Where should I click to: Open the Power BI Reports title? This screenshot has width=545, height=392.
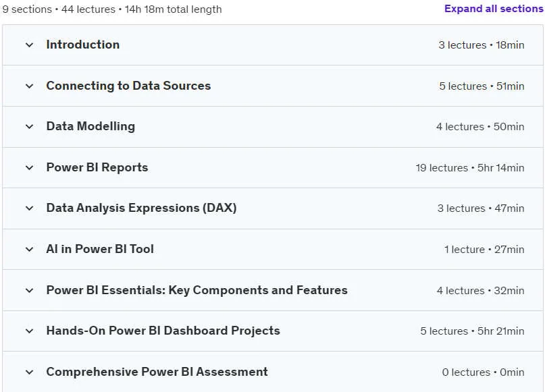[x=97, y=167]
